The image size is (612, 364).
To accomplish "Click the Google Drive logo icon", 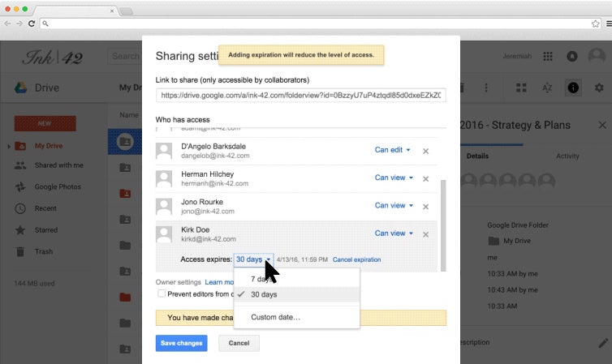I will click(x=20, y=88).
